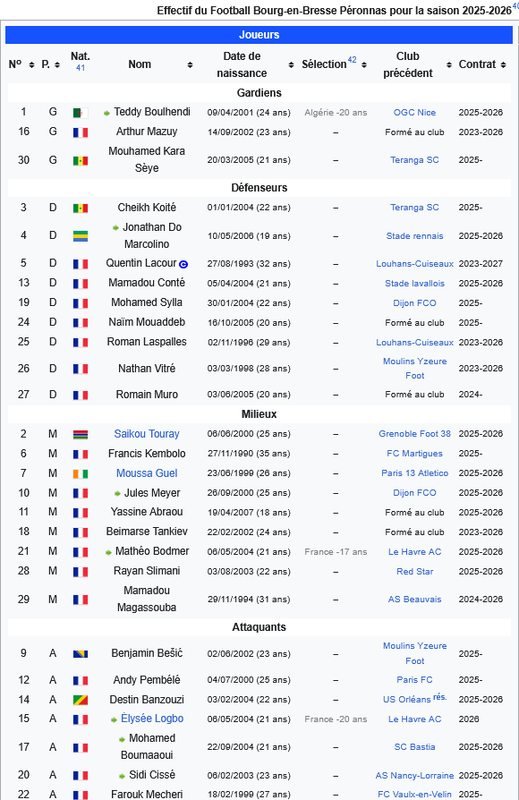Visit the Grenoble Foot 38 link
Image resolution: width=519 pixels, height=800 pixels.
[414, 434]
